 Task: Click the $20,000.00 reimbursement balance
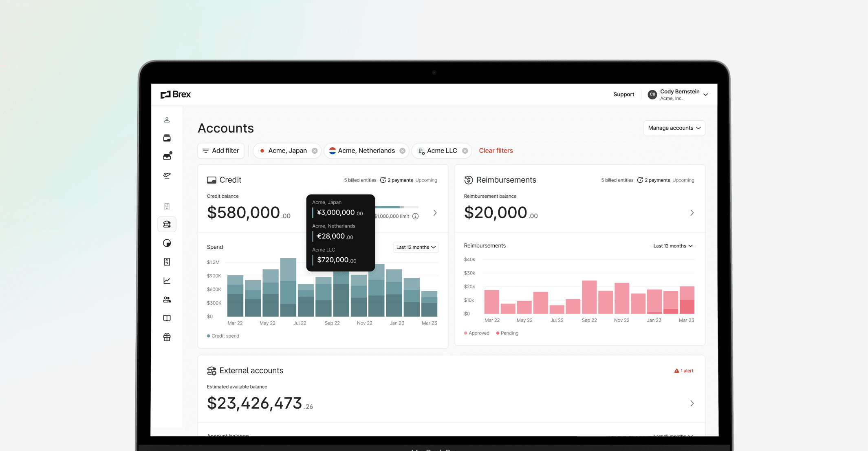coord(501,213)
